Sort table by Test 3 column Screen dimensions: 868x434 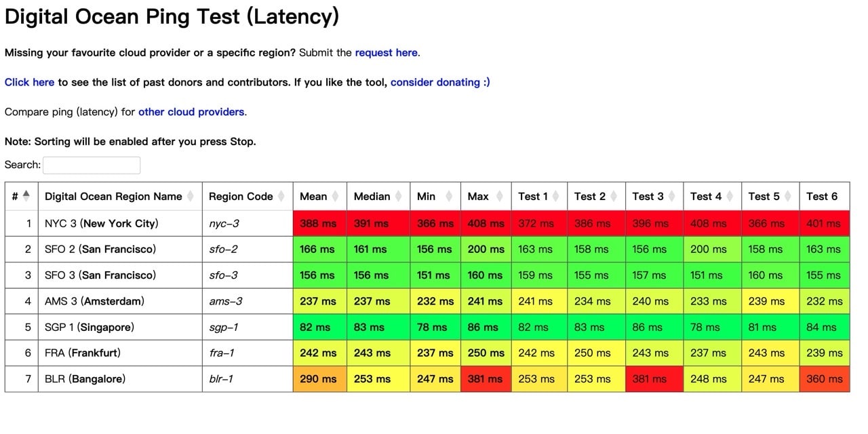tap(654, 196)
